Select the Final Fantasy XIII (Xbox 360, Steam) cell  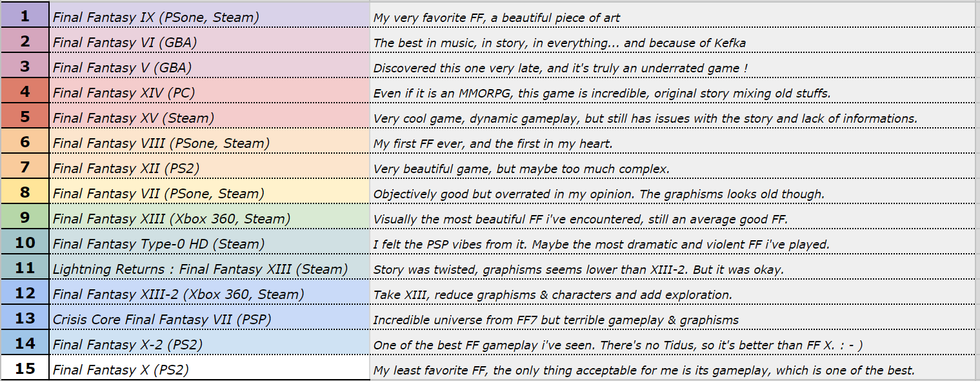(x=172, y=219)
